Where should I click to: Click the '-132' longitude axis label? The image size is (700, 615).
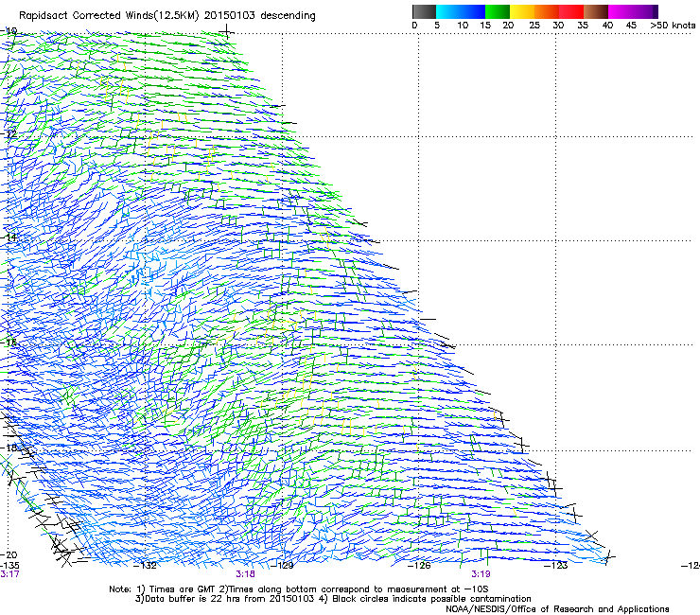(146, 566)
